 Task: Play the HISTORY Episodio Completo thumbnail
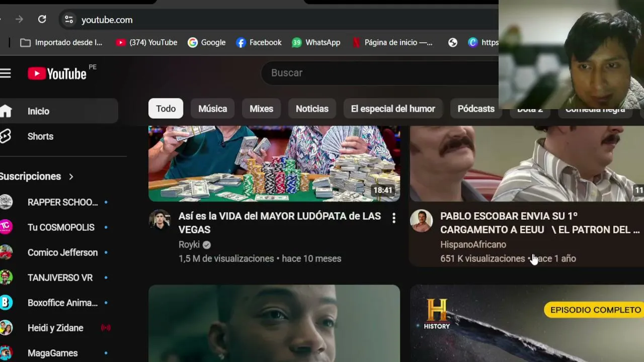click(x=527, y=323)
